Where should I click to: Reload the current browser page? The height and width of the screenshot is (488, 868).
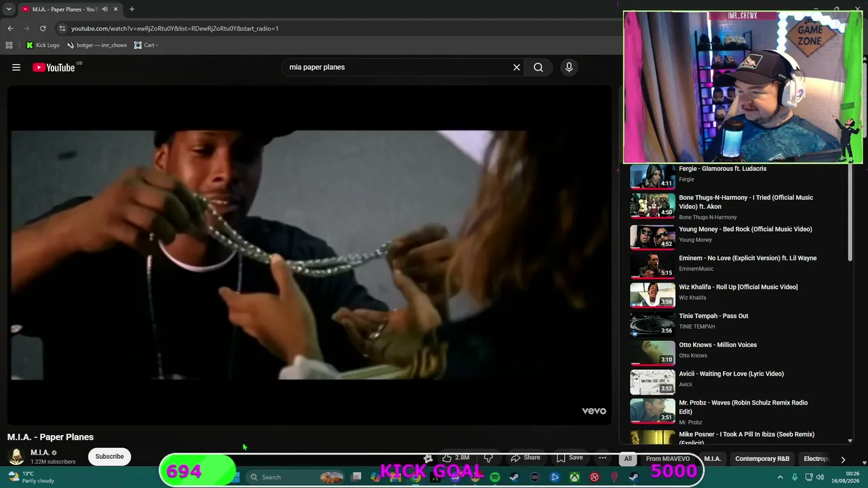[43, 28]
